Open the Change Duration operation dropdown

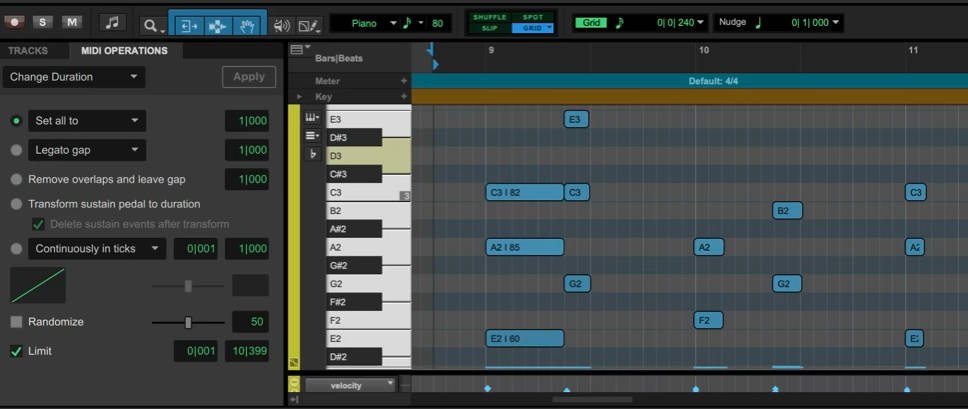click(74, 77)
